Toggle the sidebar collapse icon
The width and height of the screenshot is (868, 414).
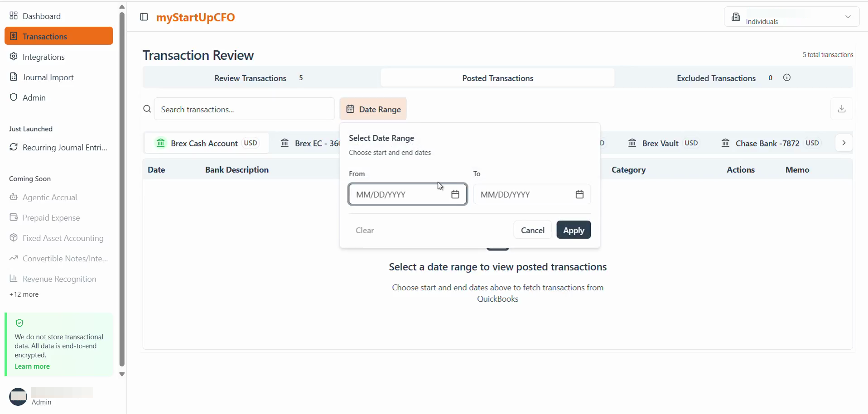[x=144, y=17]
